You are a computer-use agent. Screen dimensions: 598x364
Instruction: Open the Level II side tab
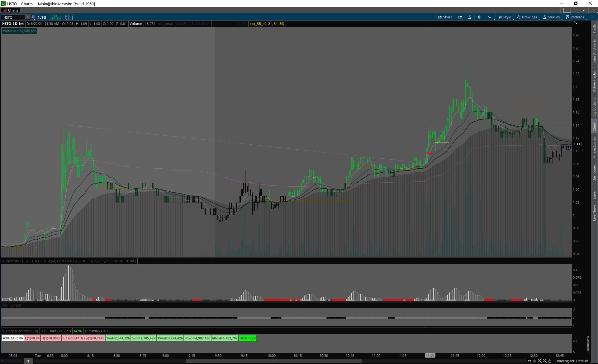(x=594, y=193)
